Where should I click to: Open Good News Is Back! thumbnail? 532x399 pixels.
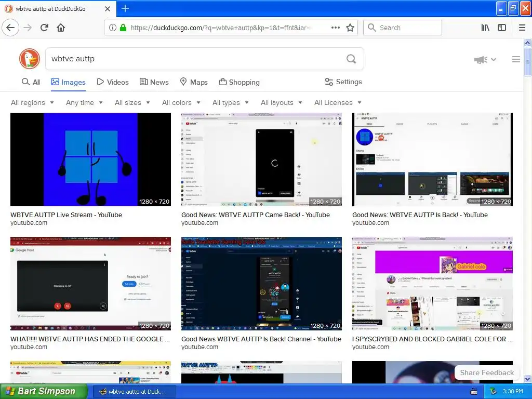(x=433, y=159)
